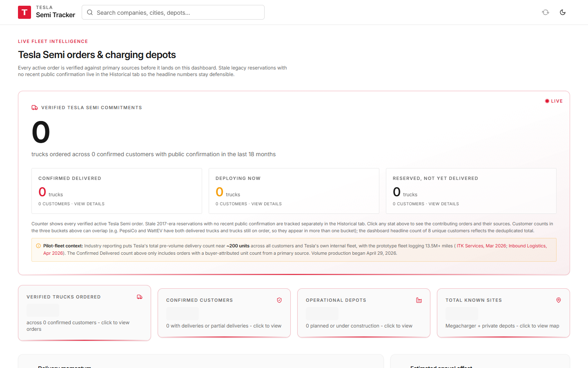Click the VERIFIED TESLA SEMI COMMITMENTS label
The width and height of the screenshot is (588, 368).
(91, 108)
